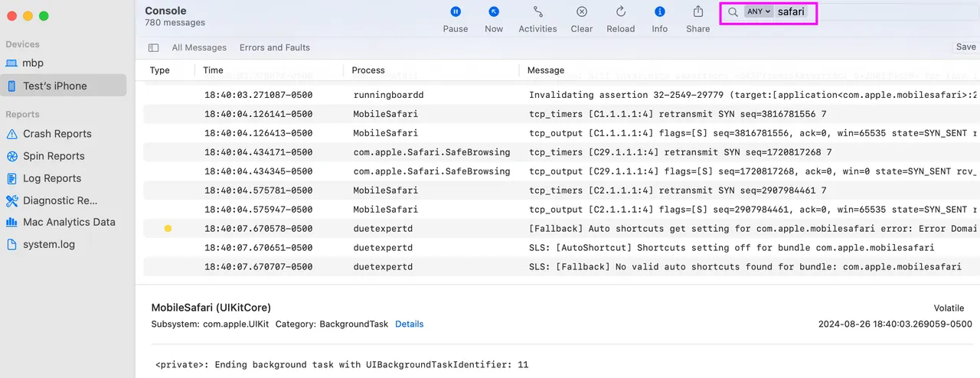Click the Pause toolbar label
The height and width of the screenshot is (378, 980).
456,29
